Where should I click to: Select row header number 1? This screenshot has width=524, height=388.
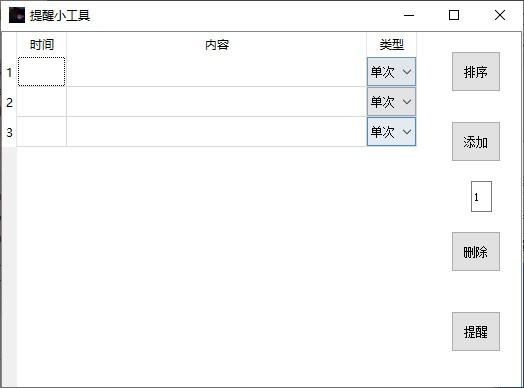9,72
